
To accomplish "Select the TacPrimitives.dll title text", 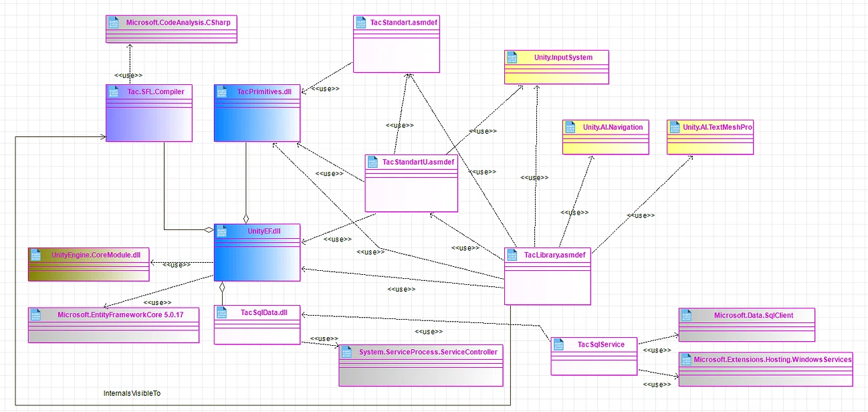I will 265,91.
